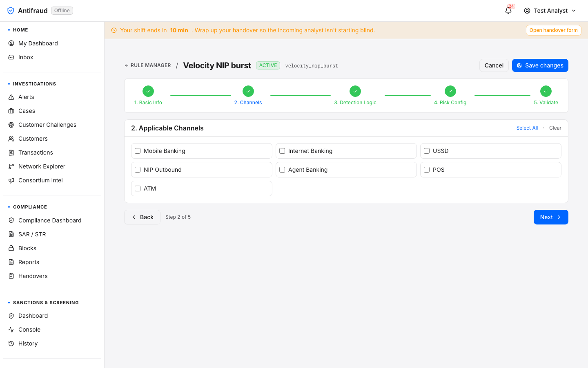Click the SANCTIONS & SCREENING section header
Viewport: 588px width, 368px height.
[x=46, y=303]
